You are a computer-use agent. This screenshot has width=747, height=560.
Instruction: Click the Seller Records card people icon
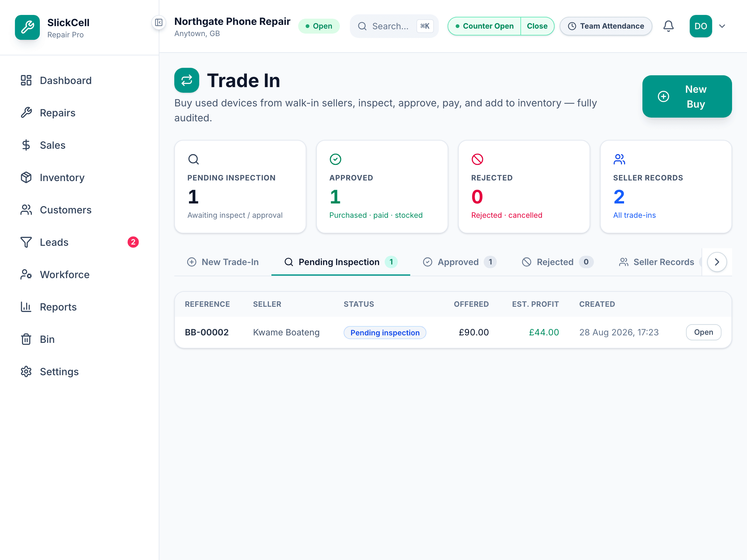[619, 159]
